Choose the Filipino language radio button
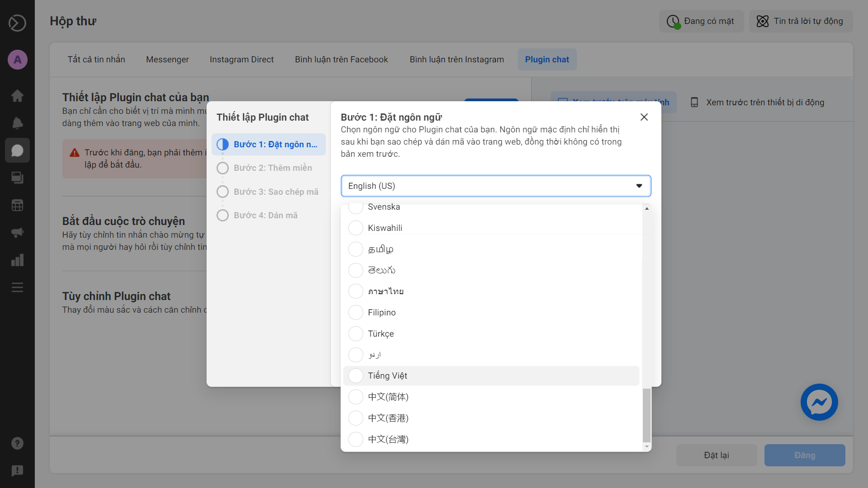Image resolution: width=868 pixels, height=488 pixels. [356, 312]
